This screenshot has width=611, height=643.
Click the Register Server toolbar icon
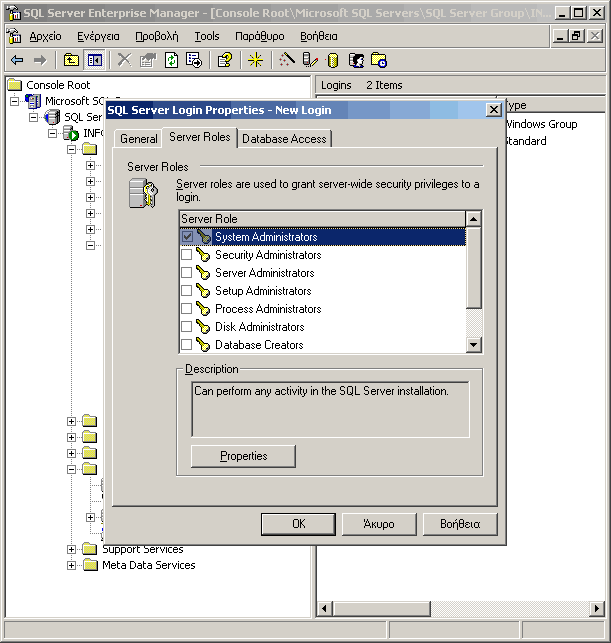point(310,60)
